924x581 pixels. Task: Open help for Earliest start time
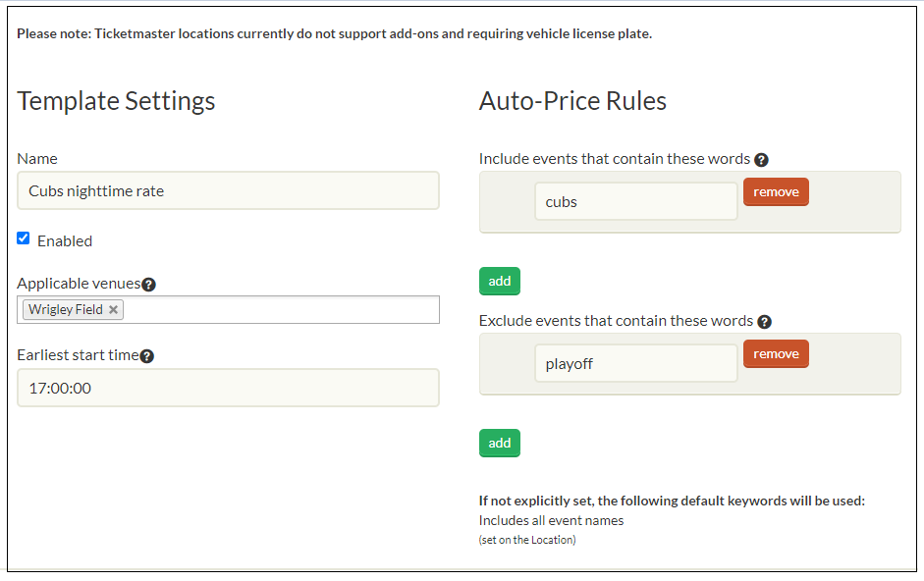coord(146,356)
